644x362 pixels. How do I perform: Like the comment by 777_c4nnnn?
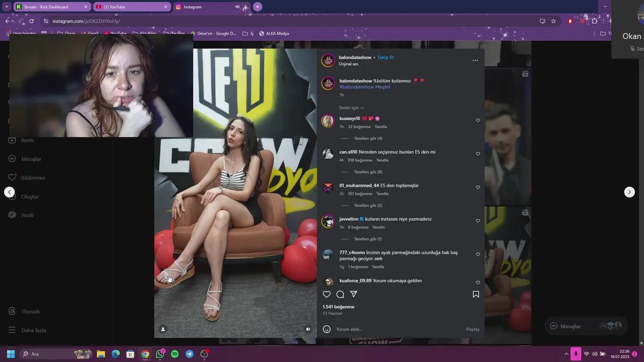point(478,254)
